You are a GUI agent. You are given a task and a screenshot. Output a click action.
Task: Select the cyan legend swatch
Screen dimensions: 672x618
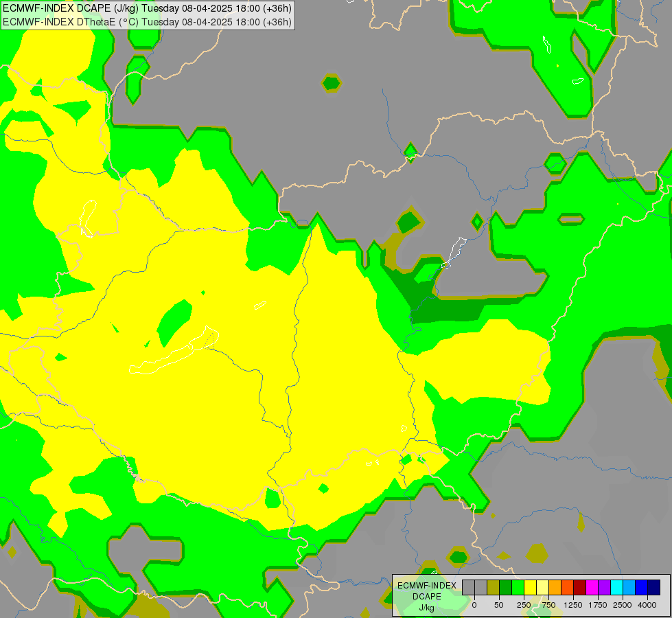click(x=616, y=587)
